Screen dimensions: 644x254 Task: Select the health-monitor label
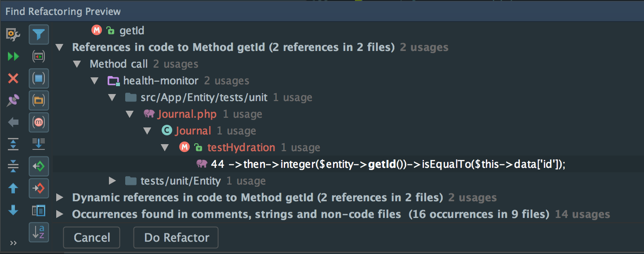[x=161, y=81]
